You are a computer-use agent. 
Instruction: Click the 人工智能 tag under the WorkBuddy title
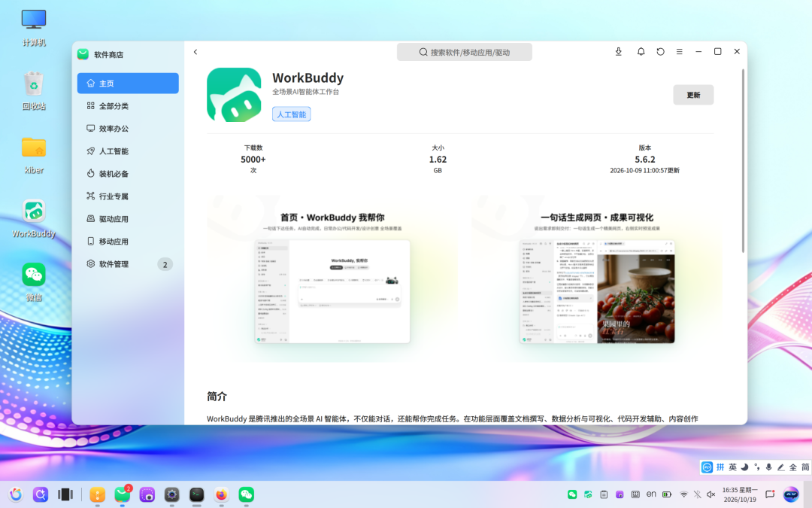tap(292, 114)
